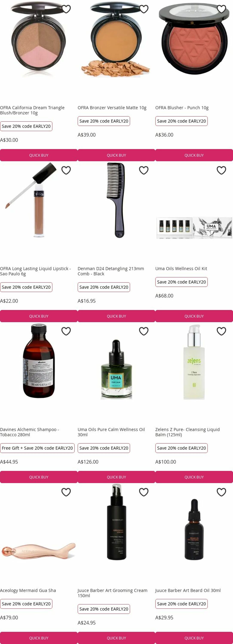The height and width of the screenshot is (644, 233).
Task: Open Juuce Barber Art Grooming Cream link
Action: (112, 593)
